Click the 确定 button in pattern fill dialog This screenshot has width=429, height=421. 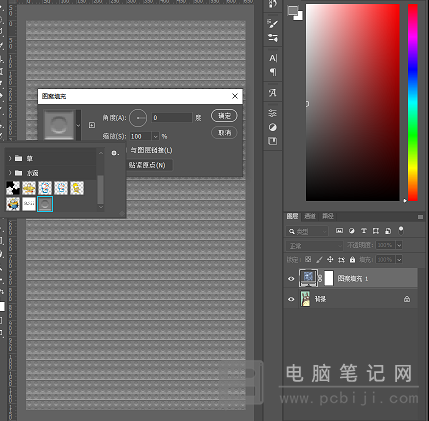click(x=224, y=116)
